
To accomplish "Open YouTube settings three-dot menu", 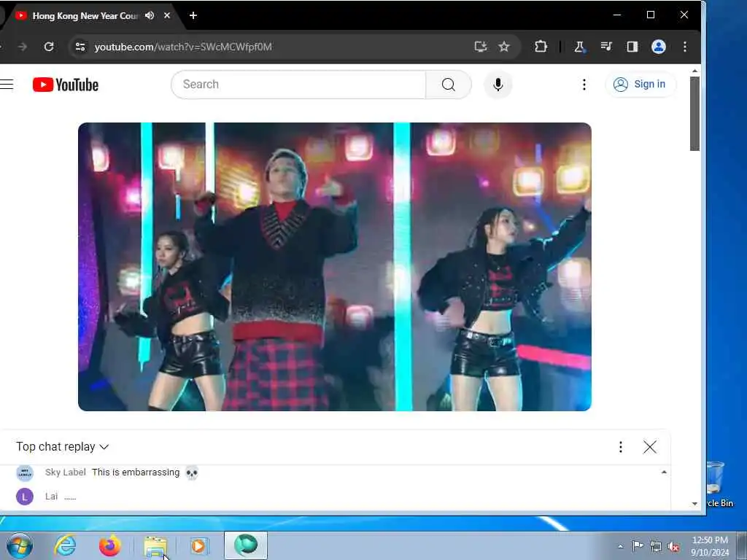I will tap(584, 85).
